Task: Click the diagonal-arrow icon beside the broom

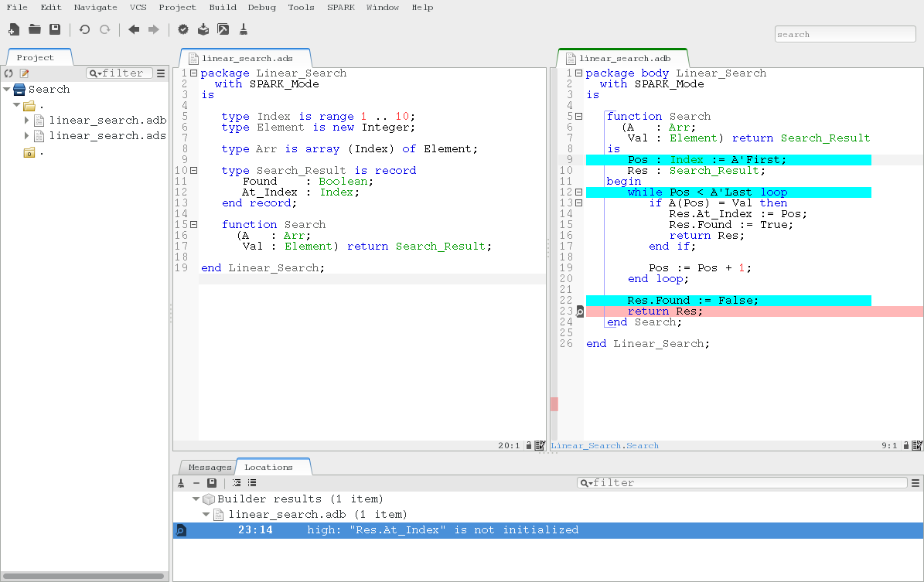Action: click(x=223, y=29)
